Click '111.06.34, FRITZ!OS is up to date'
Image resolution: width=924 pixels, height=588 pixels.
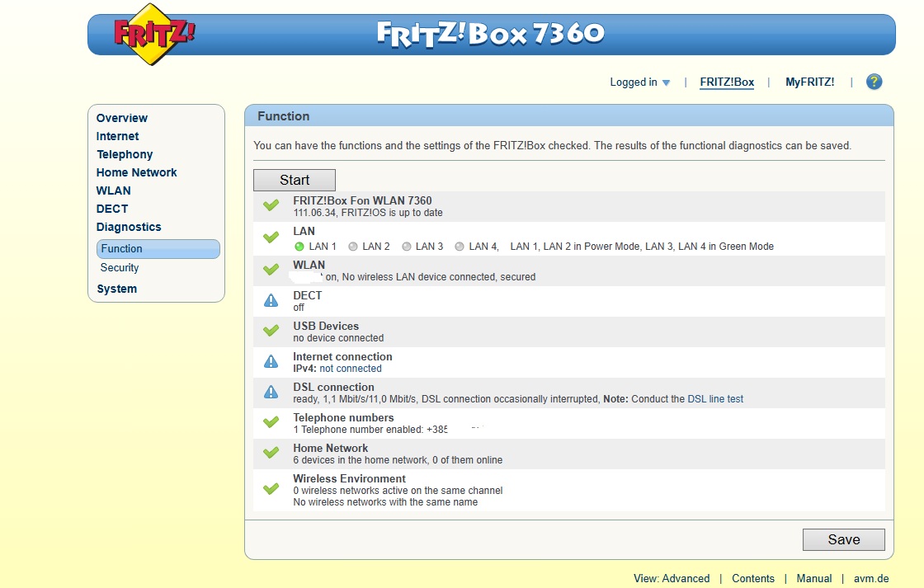[368, 213]
